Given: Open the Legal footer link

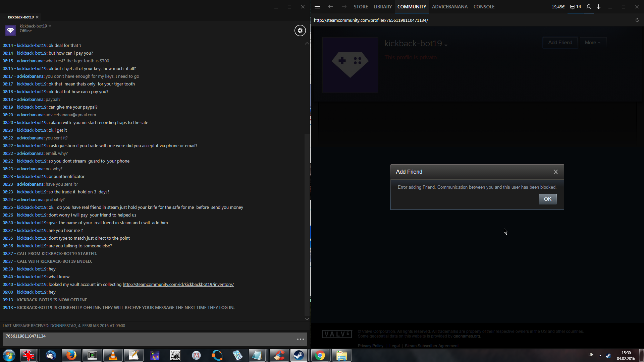Looking at the screenshot, I should [x=394, y=346].
